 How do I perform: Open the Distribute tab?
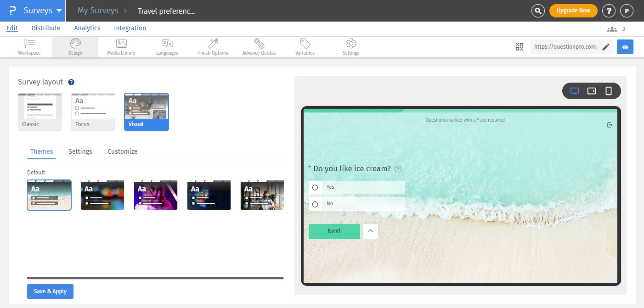[46, 28]
